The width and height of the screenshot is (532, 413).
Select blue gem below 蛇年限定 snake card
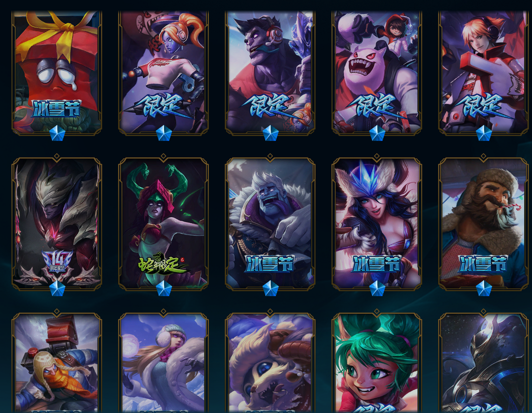coord(164,288)
